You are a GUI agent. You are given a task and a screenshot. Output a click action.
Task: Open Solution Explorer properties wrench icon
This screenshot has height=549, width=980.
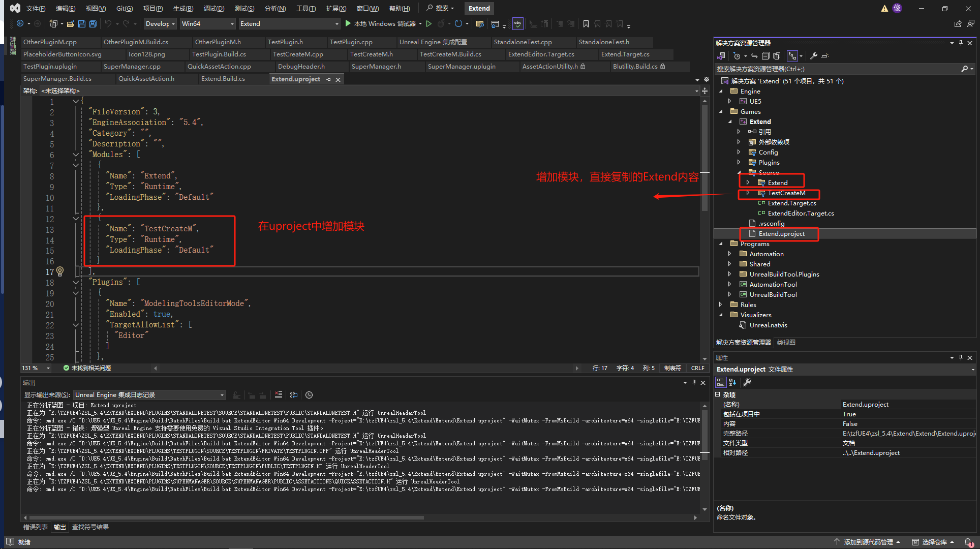pos(813,56)
